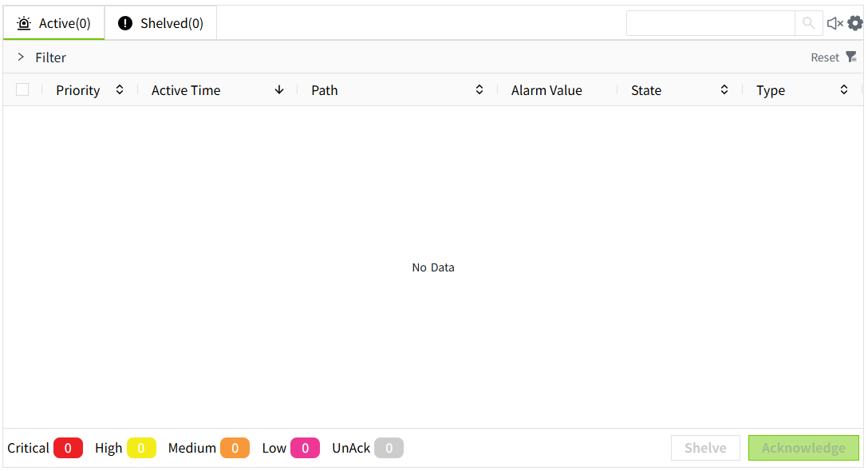The image size is (868, 471).
Task: Toggle the alarm sound mute icon
Action: [834, 23]
